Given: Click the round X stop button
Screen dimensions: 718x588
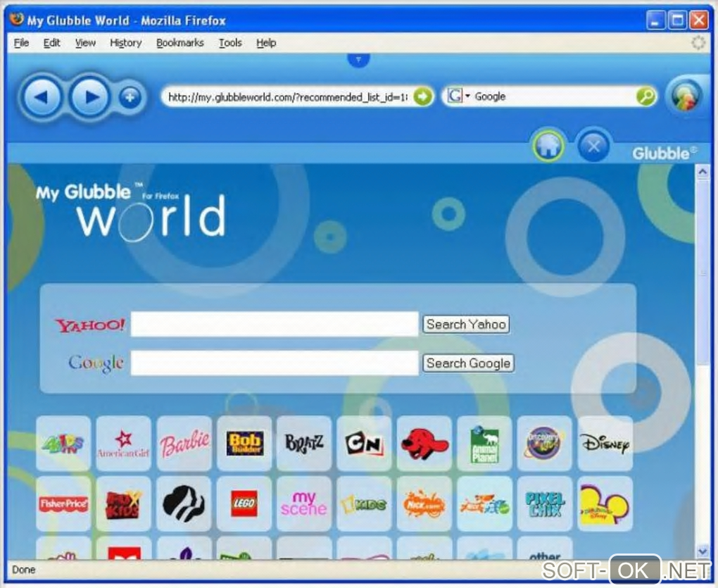Looking at the screenshot, I should [593, 146].
